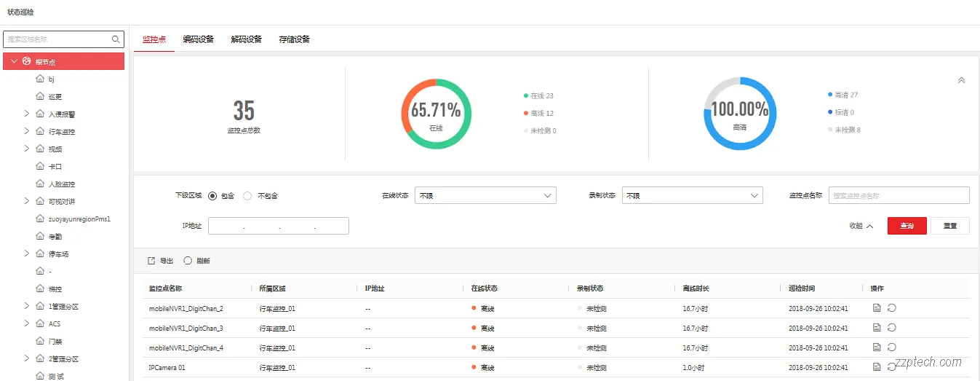
Task: Collapse the statistics panel with the double chevron
Action: click(x=961, y=80)
